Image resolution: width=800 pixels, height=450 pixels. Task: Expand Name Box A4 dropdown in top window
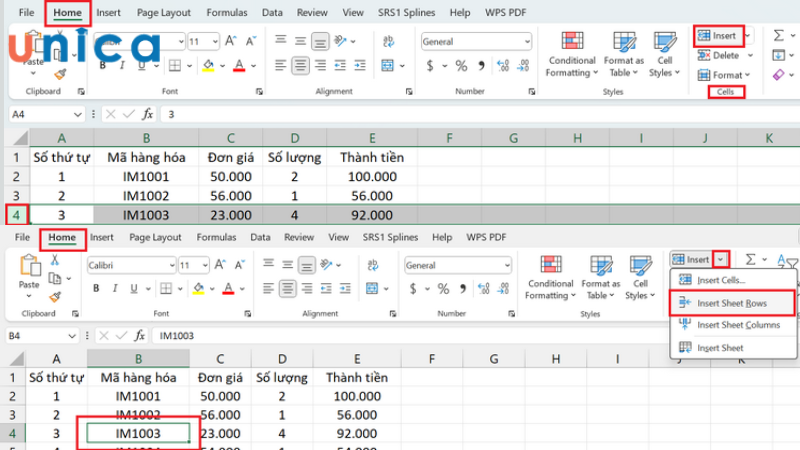pos(78,114)
